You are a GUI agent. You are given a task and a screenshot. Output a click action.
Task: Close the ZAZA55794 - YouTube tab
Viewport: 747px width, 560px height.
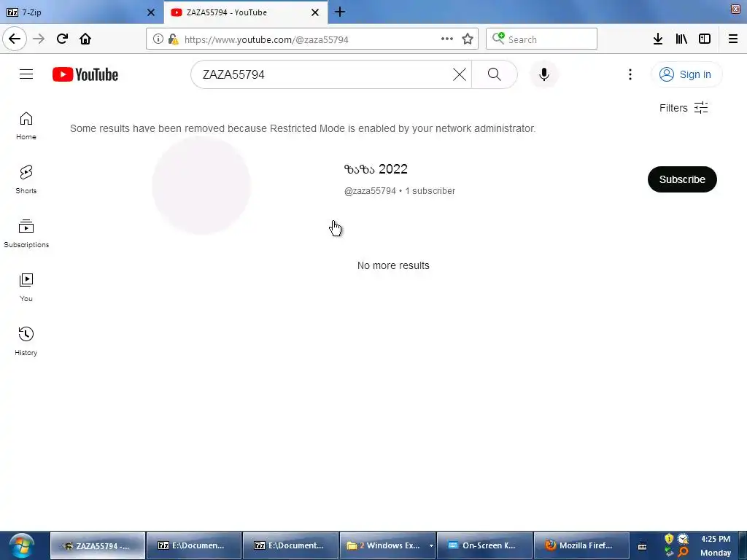coord(315,12)
